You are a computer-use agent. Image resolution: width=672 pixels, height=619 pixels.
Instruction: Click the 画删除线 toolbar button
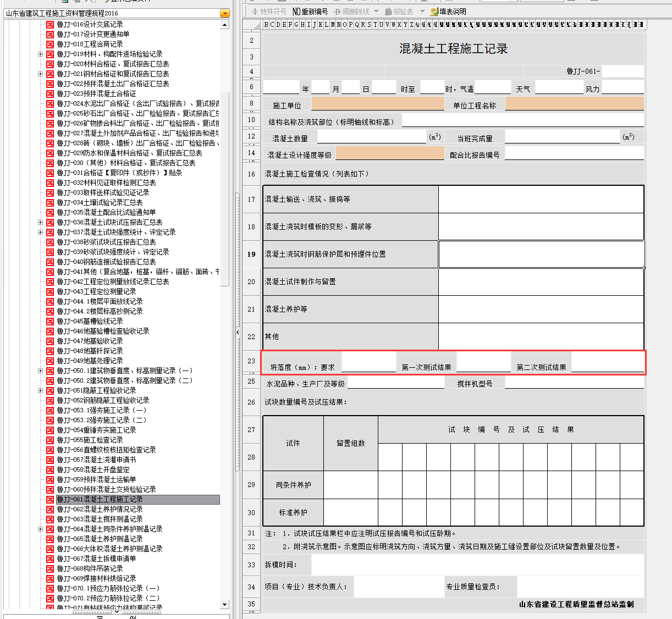click(x=351, y=11)
